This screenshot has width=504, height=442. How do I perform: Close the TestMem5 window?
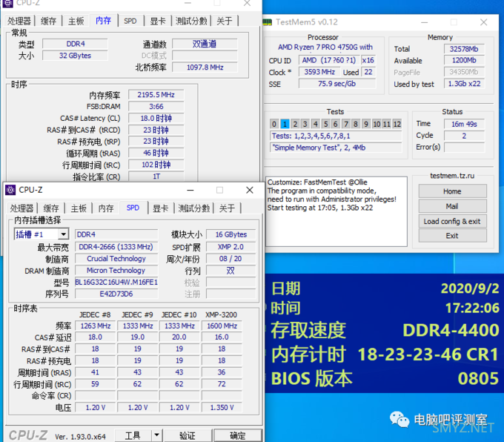[483, 22]
